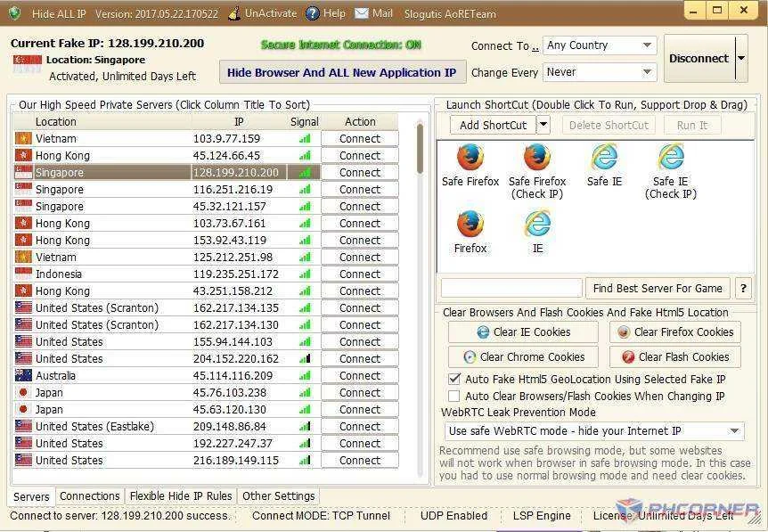Click the game name input field
768x532 pixels.
tap(511, 288)
